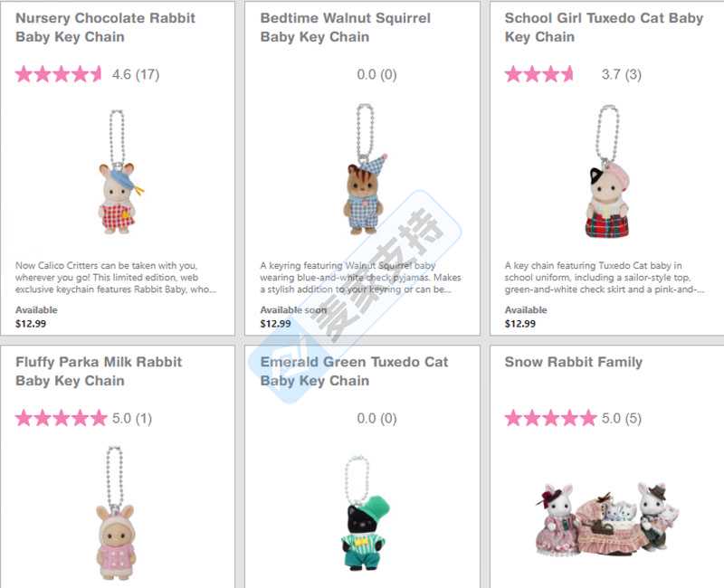This screenshot has height=588, width=724.
Task: Open Fluffy Parka Milk Rabbit Baby Key Chain title
Action: pos(99,371)
